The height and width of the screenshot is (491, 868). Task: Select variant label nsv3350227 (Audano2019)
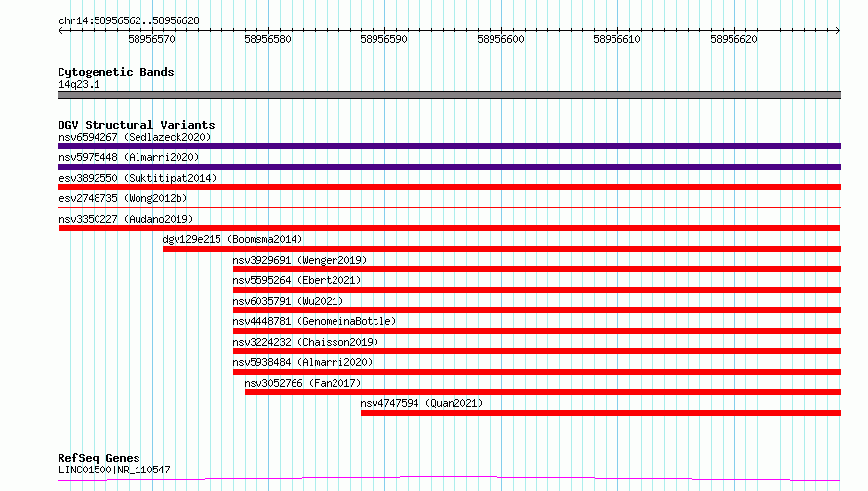[126, 219]
